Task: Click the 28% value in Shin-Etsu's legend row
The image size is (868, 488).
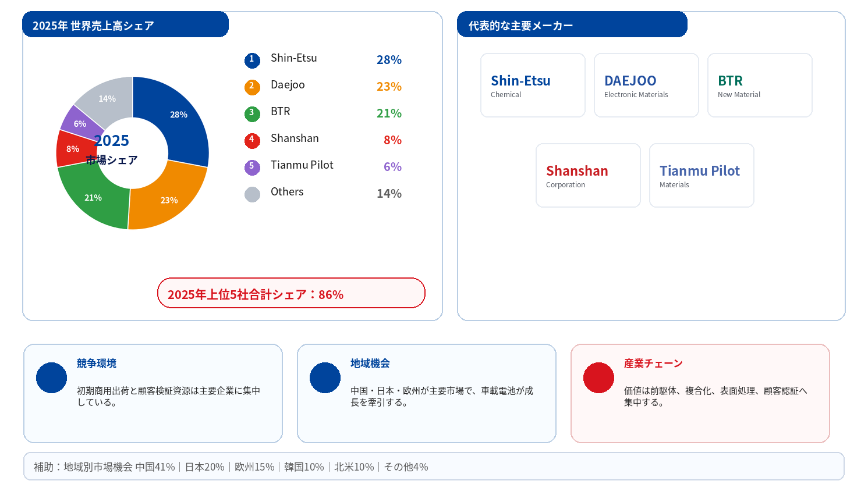Action: pyautogui.click(x=389, y=60)
